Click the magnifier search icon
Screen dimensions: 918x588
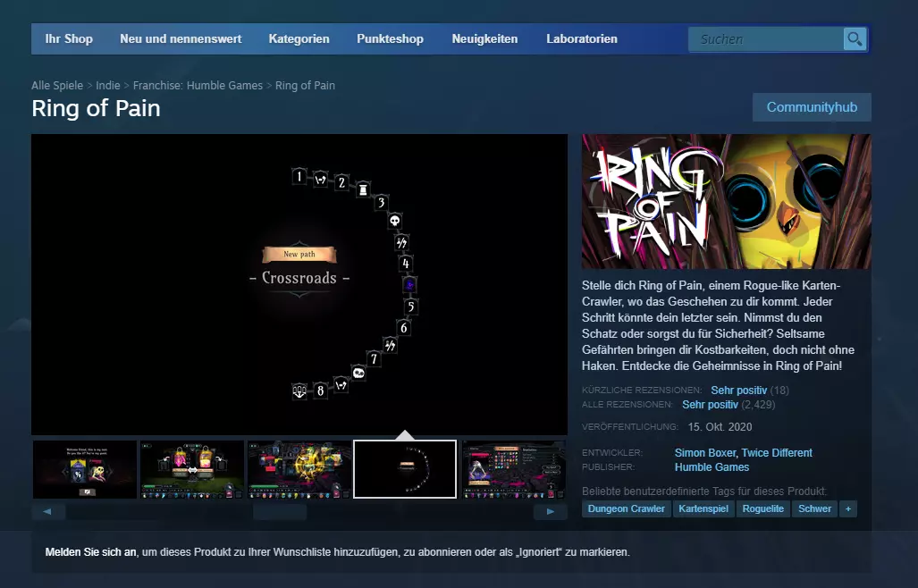point(855,39)
